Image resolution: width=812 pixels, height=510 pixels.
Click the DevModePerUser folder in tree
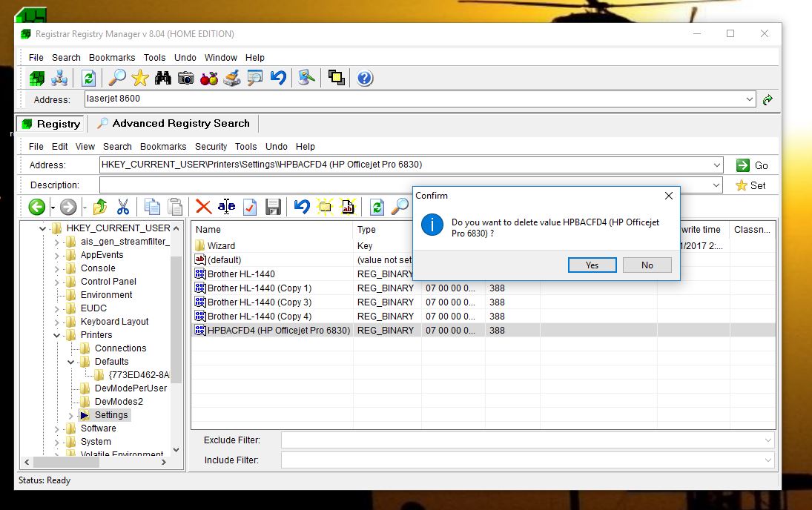click(x=131, y=388)
